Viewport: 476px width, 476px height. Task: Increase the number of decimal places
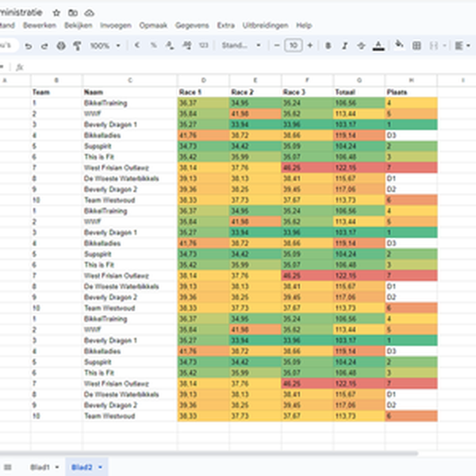(186, 45)
